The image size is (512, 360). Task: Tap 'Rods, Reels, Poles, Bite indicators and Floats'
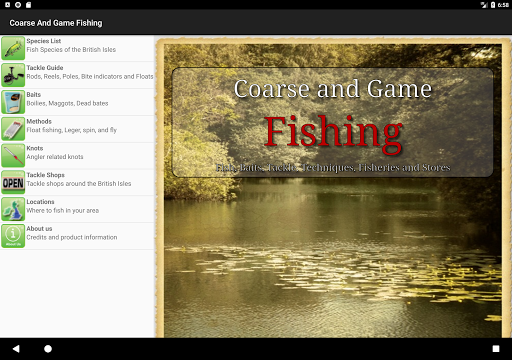click(90, 76)
